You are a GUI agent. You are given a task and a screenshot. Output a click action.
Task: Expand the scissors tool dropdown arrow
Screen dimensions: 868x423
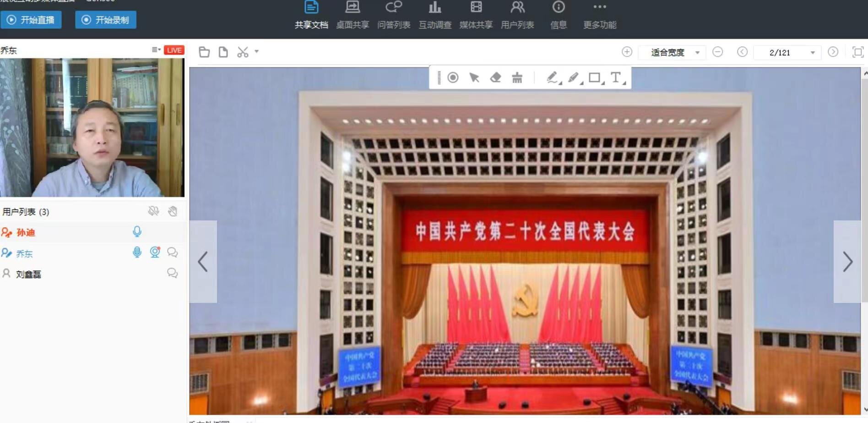click(257, 52)
